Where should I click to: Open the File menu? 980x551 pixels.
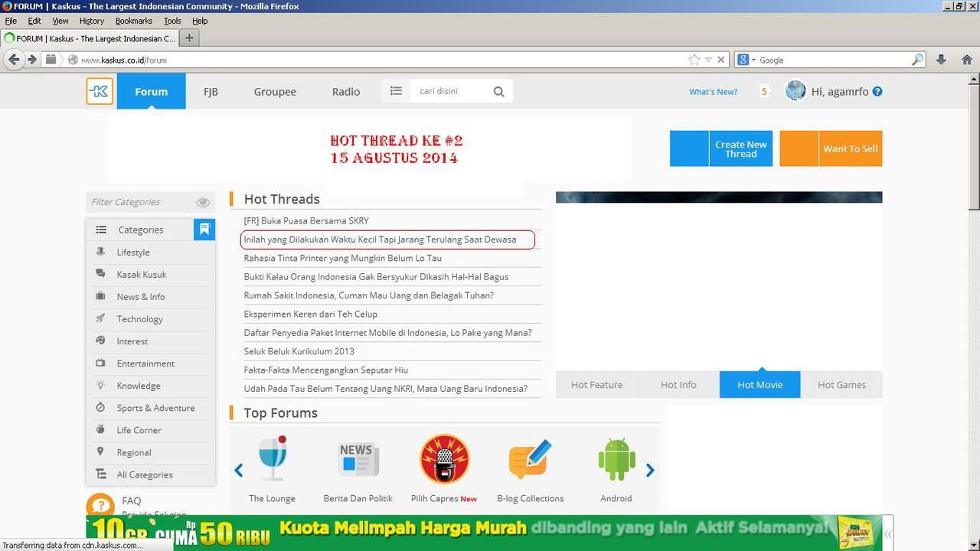click(11, 21)
